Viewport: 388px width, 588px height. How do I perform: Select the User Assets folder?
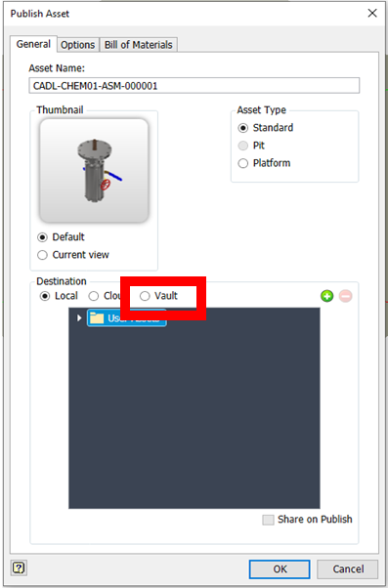click(x=127, y=318)
